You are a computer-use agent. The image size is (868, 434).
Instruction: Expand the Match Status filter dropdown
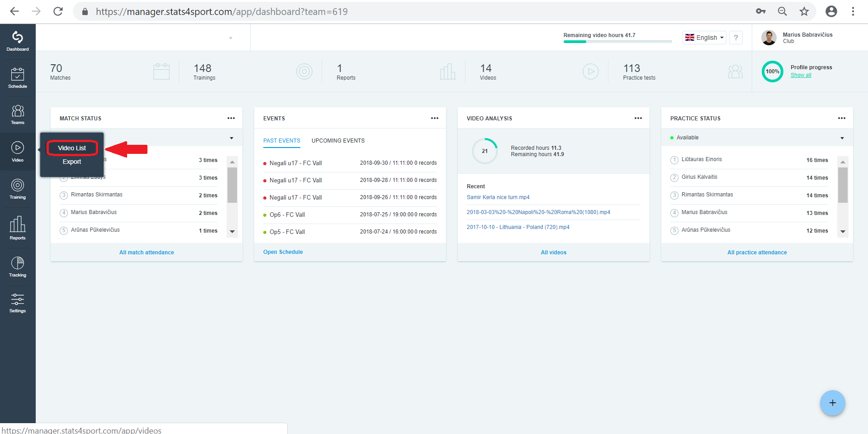(x=232, y=138)
